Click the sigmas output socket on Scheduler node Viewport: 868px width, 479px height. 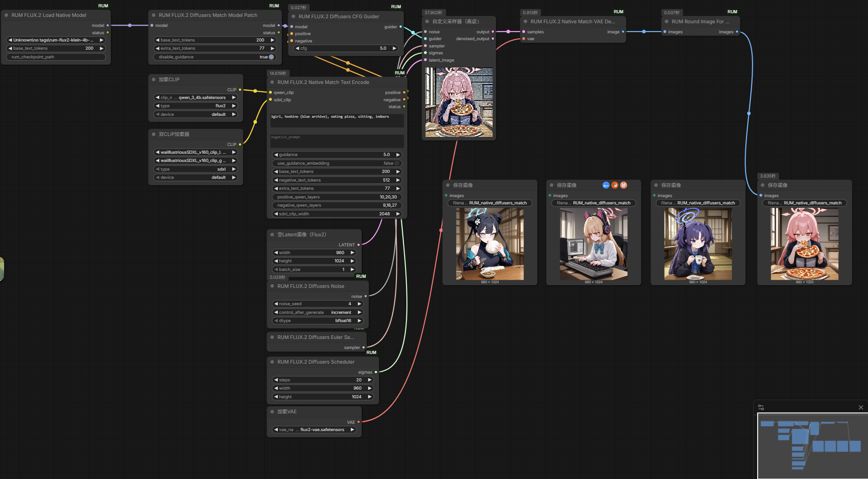pyautogui.click(x=376, y=372)
